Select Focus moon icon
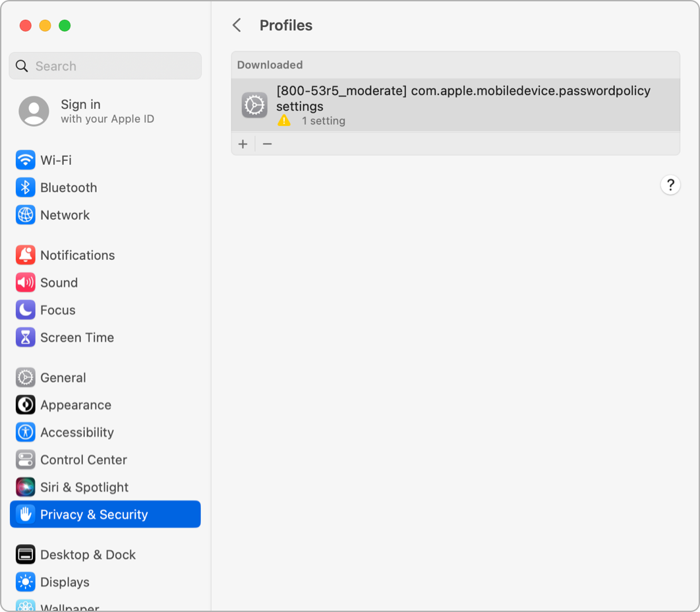The height and width of the screenshot is (612, 700). [x=26, y=310]
